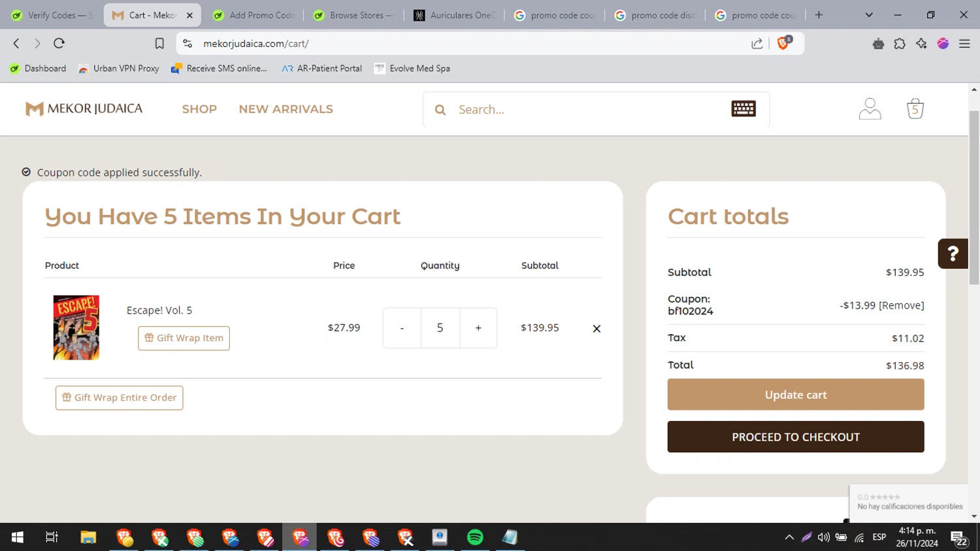Open the purple profile avatar icon

coord(943,43)
